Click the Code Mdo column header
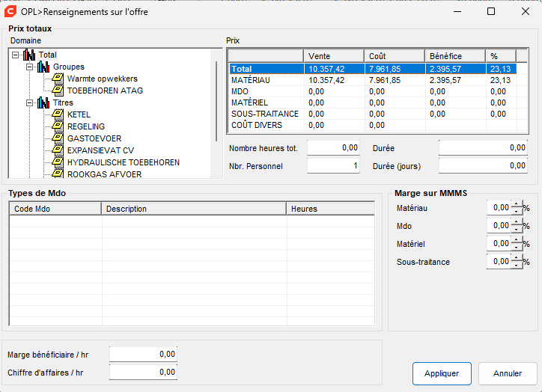The width and height of the screenshot is (542, 392). tap(55, 209)
